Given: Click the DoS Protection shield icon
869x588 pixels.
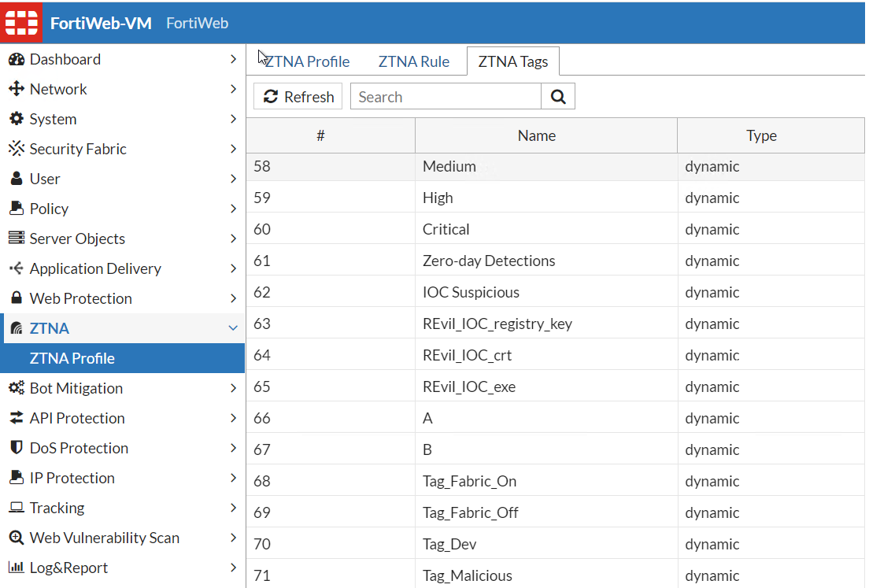Looking at the screenshot, I should coord(17,448).
